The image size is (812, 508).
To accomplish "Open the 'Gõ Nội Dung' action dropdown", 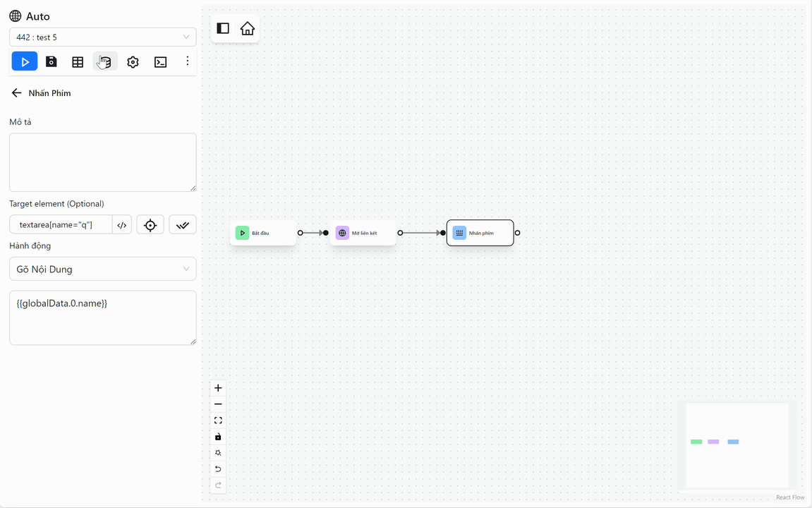I will pos(102,269).
